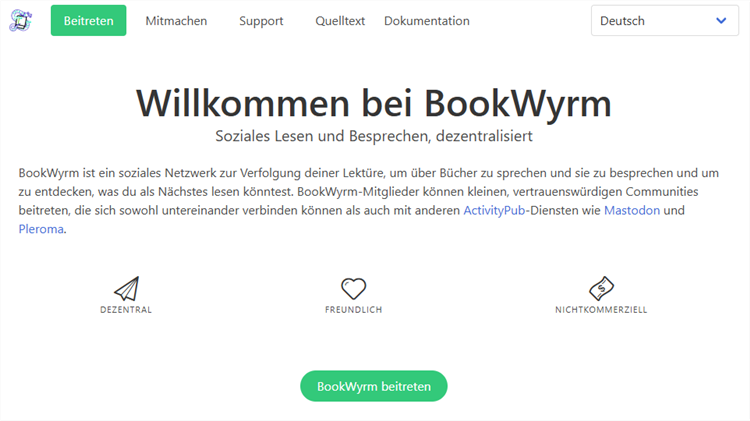Follow the Pleroma link

click(41, 229)
